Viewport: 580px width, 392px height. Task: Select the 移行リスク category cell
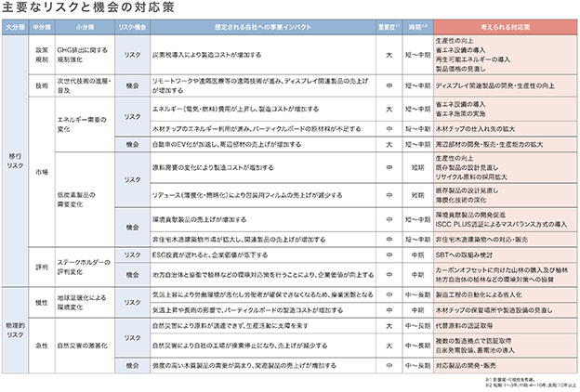coord(15,161)
